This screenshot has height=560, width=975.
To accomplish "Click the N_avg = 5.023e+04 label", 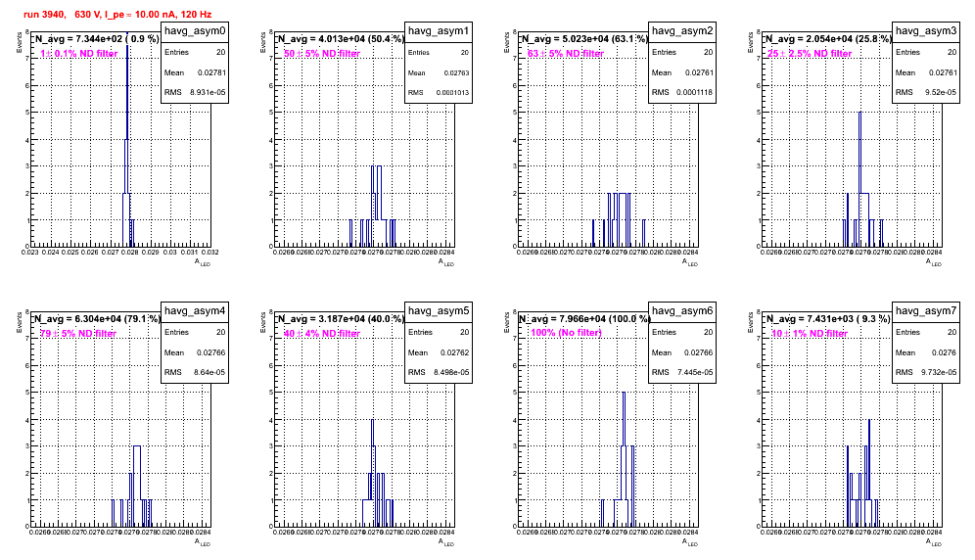I will click(x=583, y=39).
